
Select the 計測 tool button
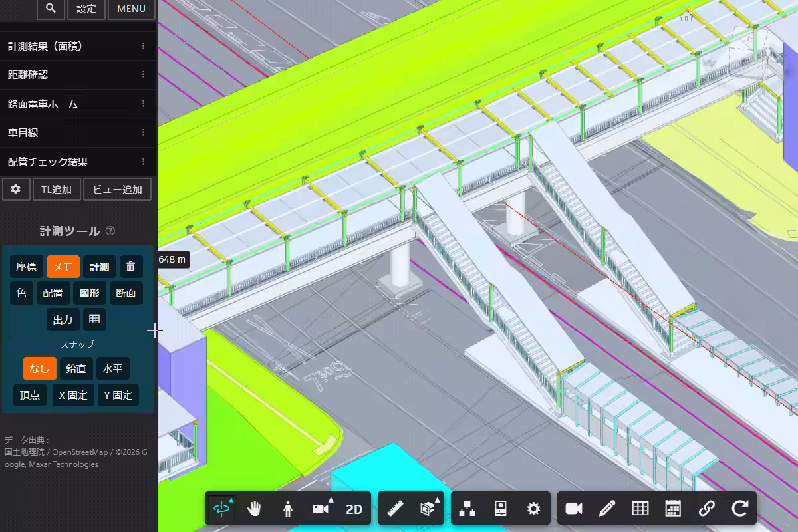100,267
